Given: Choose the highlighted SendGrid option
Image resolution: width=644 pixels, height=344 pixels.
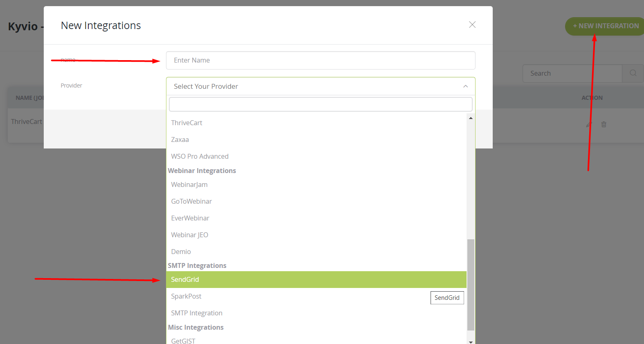Looking at the screenshot, I should [316, 279].
